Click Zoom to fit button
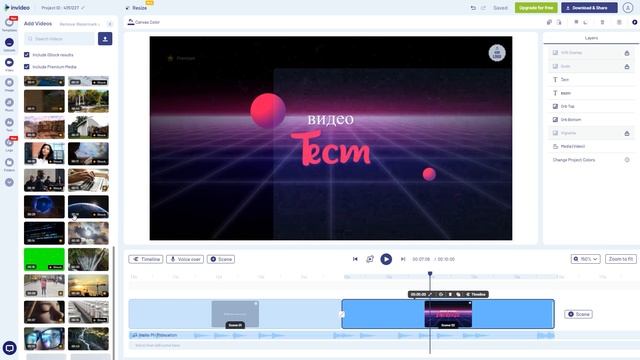Image resolution: width=640 pixels, height=360 pixels. pos(620,259)
